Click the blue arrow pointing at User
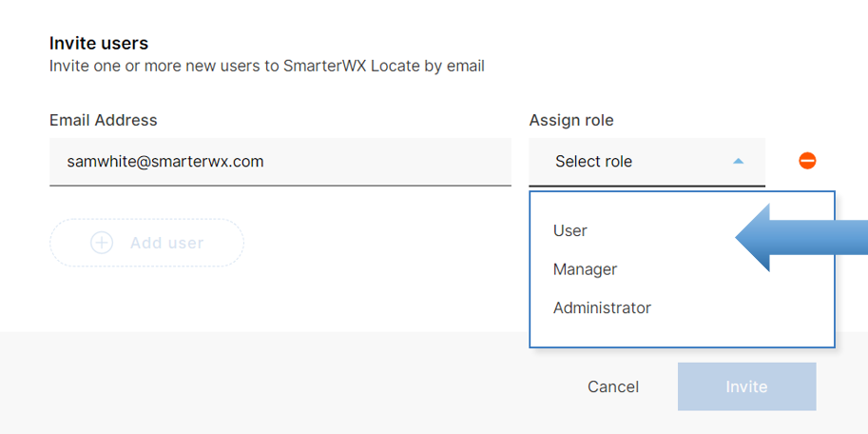Screen dimensions: 868x434 point(802,238)
